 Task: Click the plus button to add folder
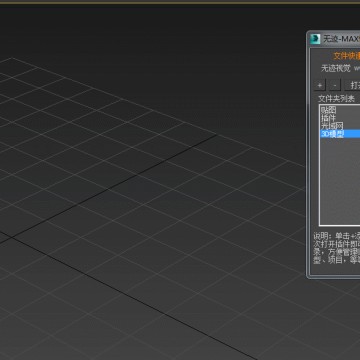pos(319,85)
